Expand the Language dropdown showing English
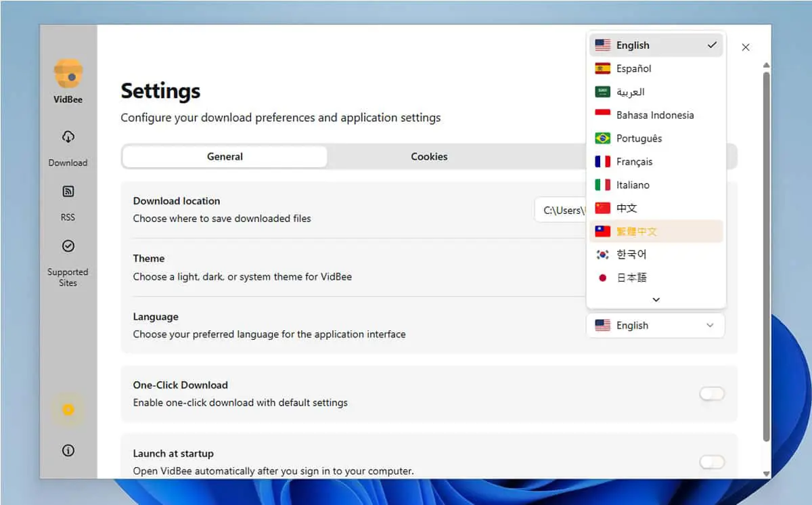The width and height of the screenshot is (812, 505). (x=655, y=326)
